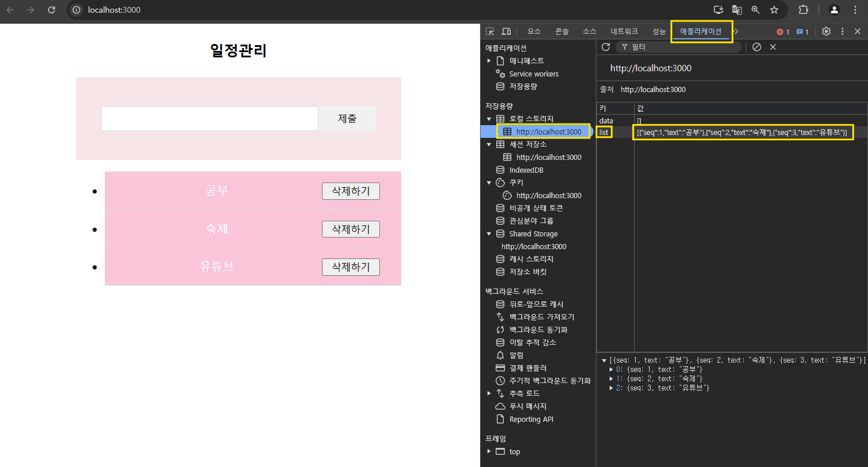868x467 pixels.
Task: Open the Chrome profile icon
Action: [834, 10]
